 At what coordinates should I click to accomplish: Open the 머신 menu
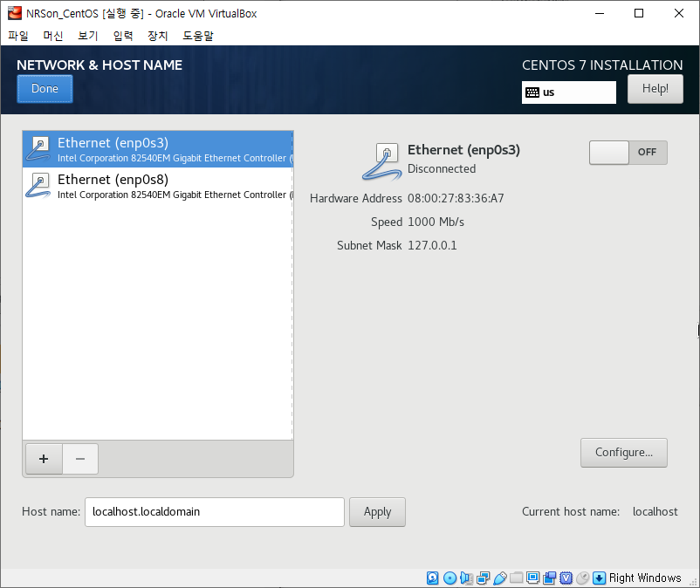coord(52,36)
